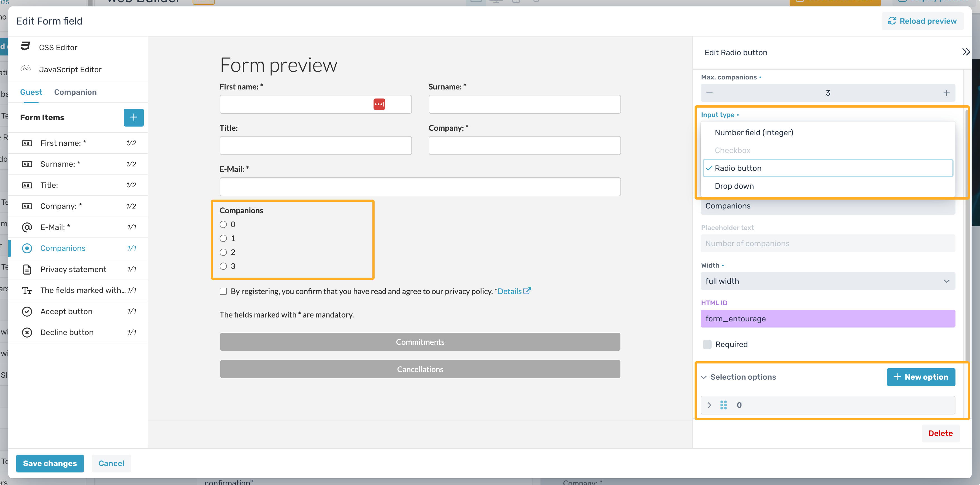Open the CSS Editor entry
980x485 pixels.
click(58, 47)
